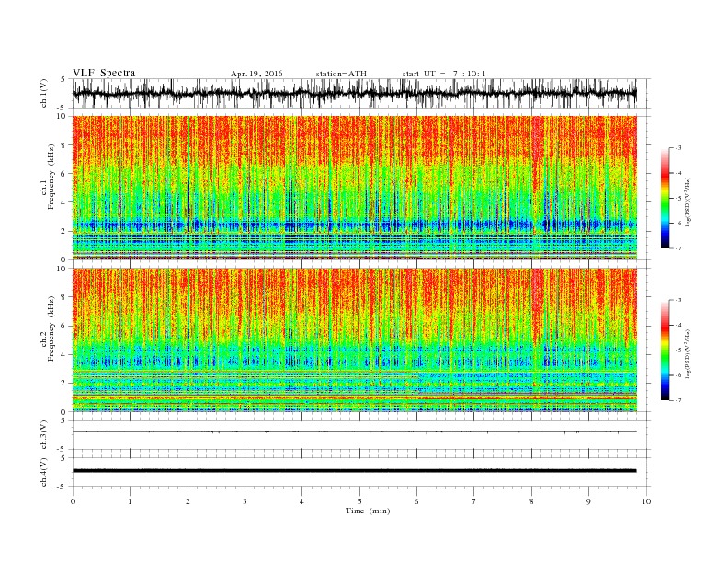The image size is (728, 563).
Task: Click the -3 tick on ch.1 color scale
Action: [x=678, y=148]
